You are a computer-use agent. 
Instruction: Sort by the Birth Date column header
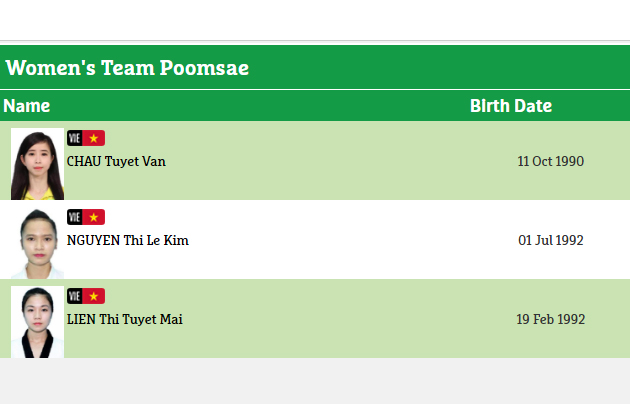tap(510, 106)
